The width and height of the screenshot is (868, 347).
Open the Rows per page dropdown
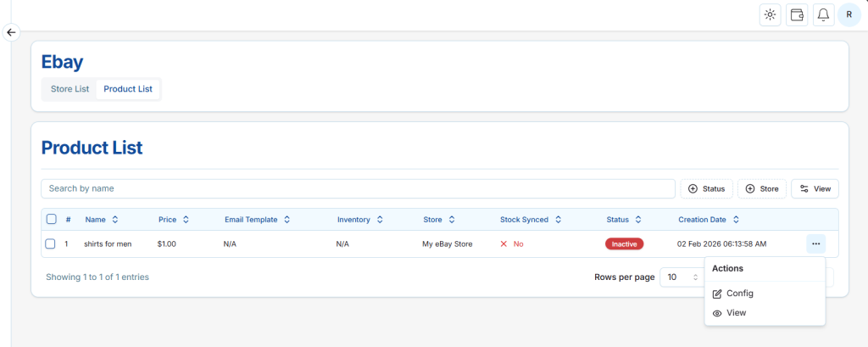coord(682,277)
